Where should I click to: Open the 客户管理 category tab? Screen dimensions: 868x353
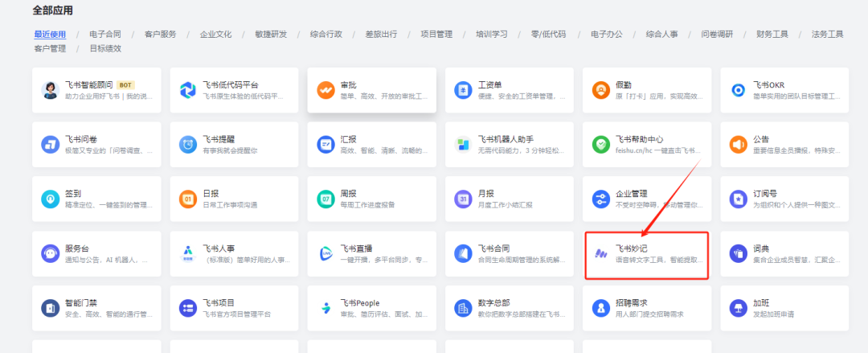[50, 48]
